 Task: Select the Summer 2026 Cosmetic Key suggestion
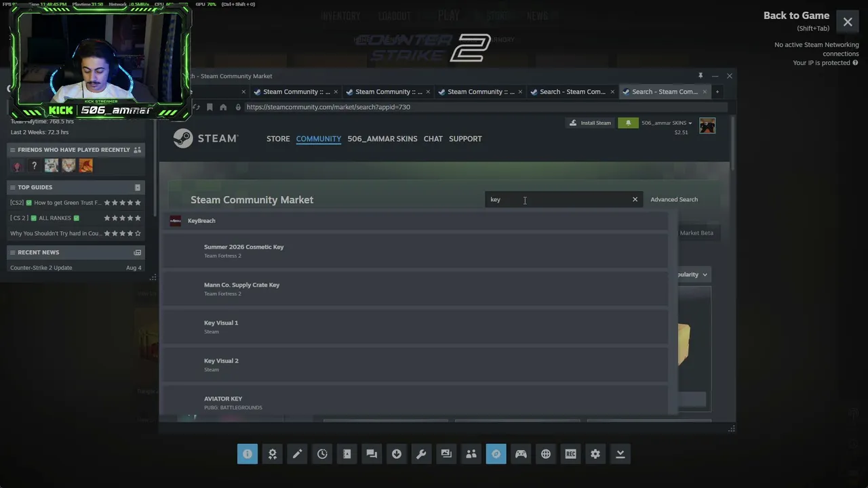click(x=415, y=251)
